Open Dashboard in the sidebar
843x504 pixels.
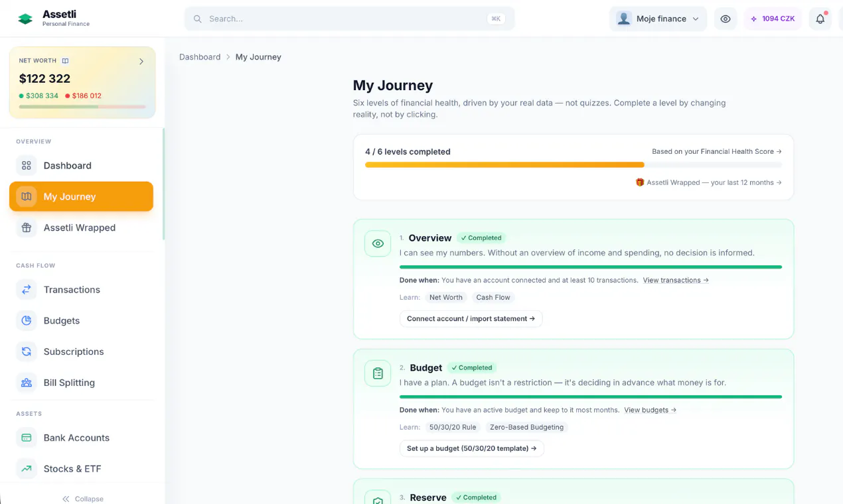pos(81,166)
